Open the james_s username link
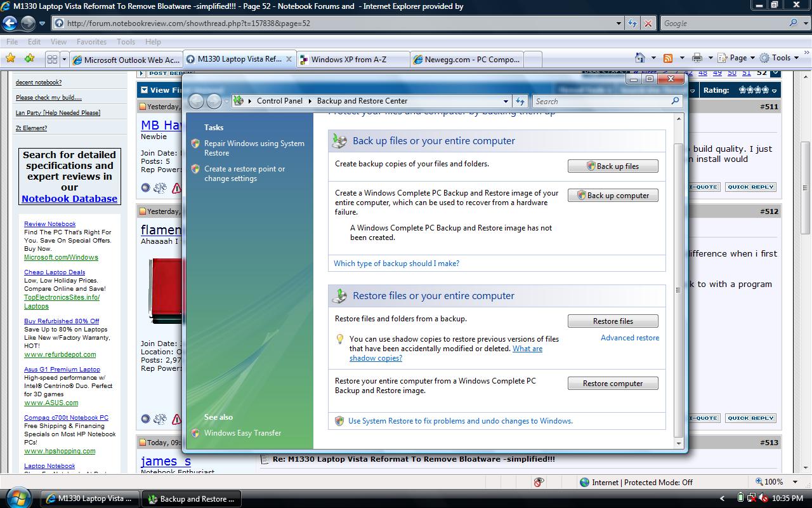 point(166,461)
